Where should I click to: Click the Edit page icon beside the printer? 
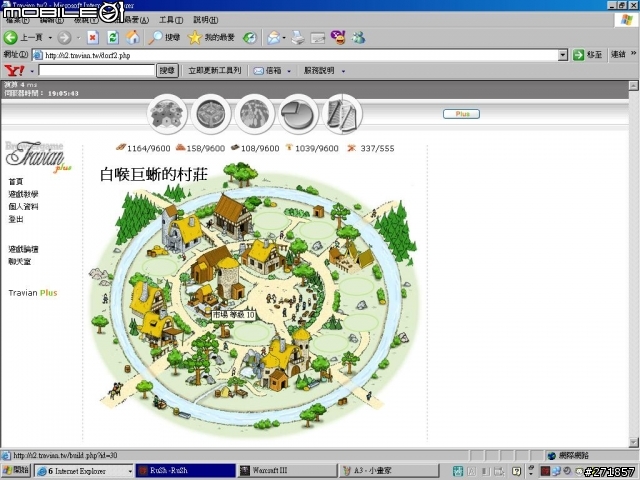[318, 38]
